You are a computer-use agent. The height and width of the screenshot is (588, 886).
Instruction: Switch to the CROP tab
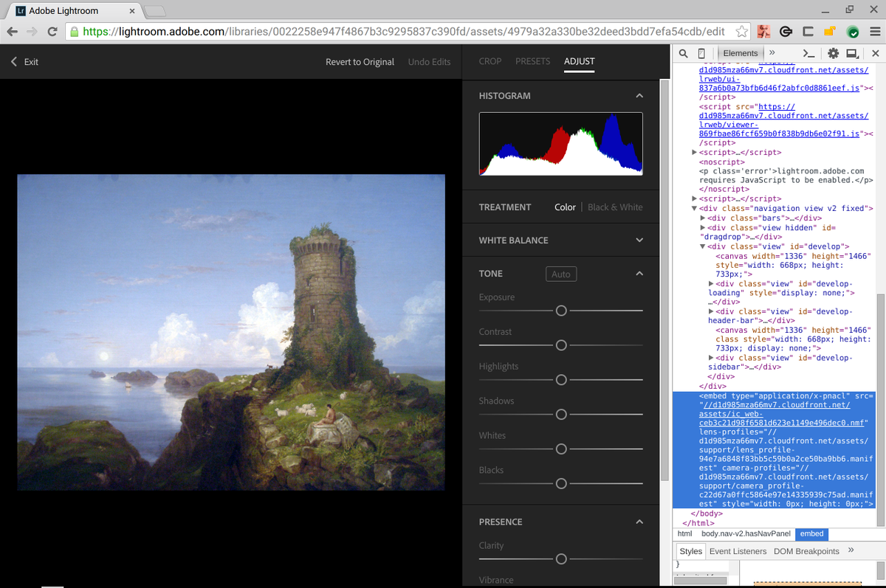pos(490,61)
